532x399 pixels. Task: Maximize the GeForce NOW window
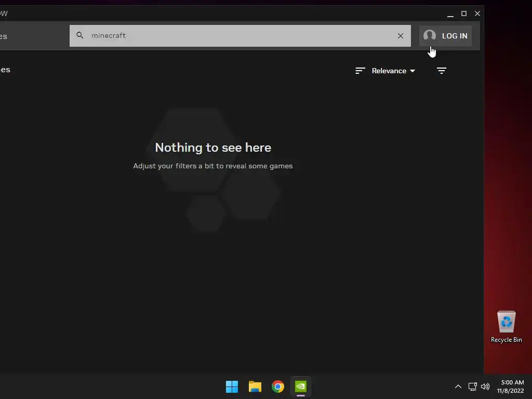tap(464, 14)
